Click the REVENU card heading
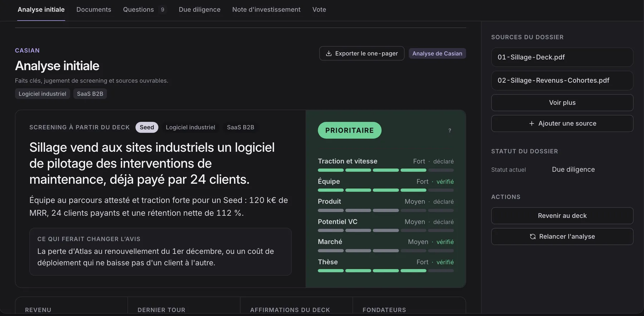Image resolution: width=644 pixels, height=316 pixels. click(38, 310)
